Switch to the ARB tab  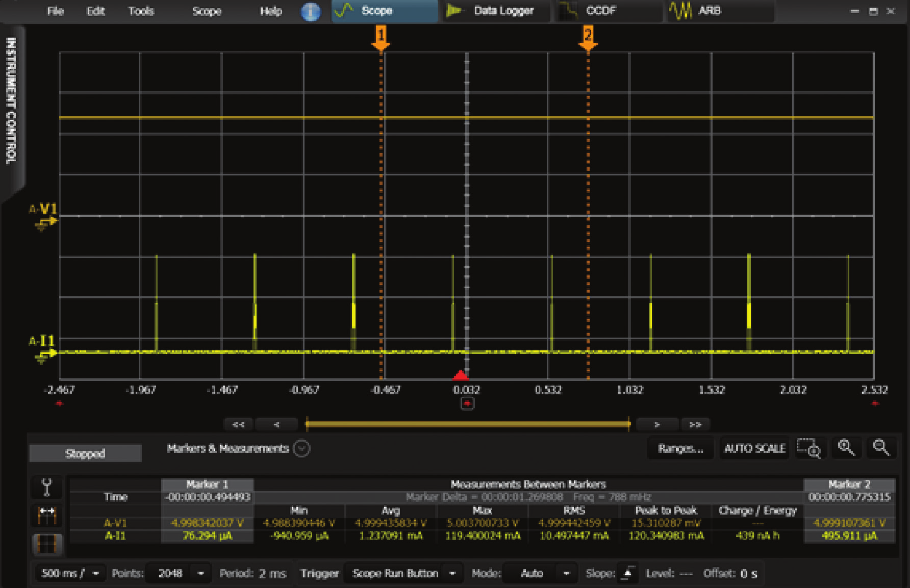[x=720, y=11]
